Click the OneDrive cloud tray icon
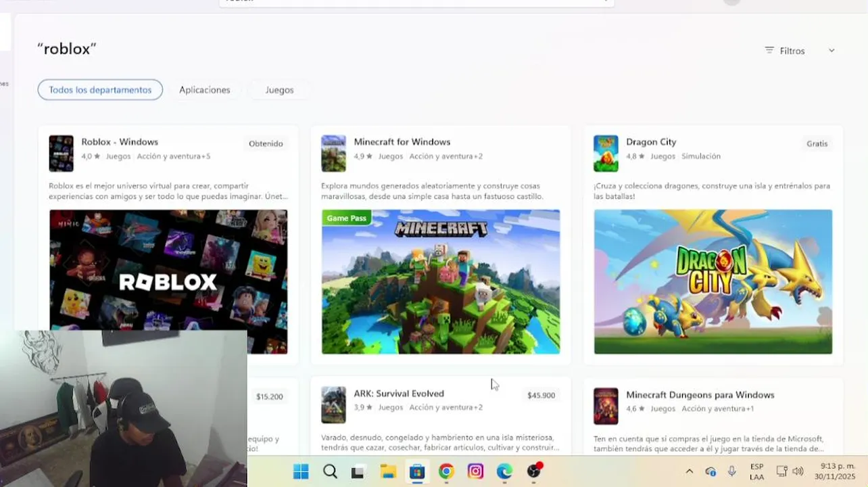The image size is (868, 487). pos(710,471)
